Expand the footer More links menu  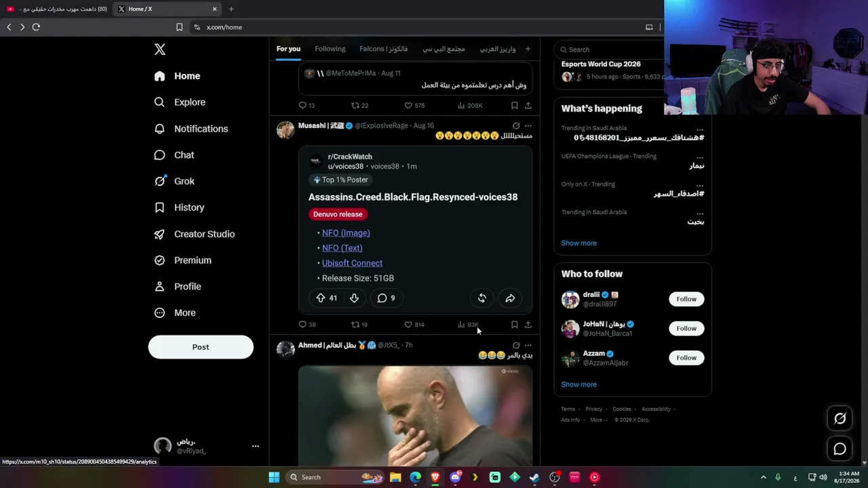tap(598, 420)
